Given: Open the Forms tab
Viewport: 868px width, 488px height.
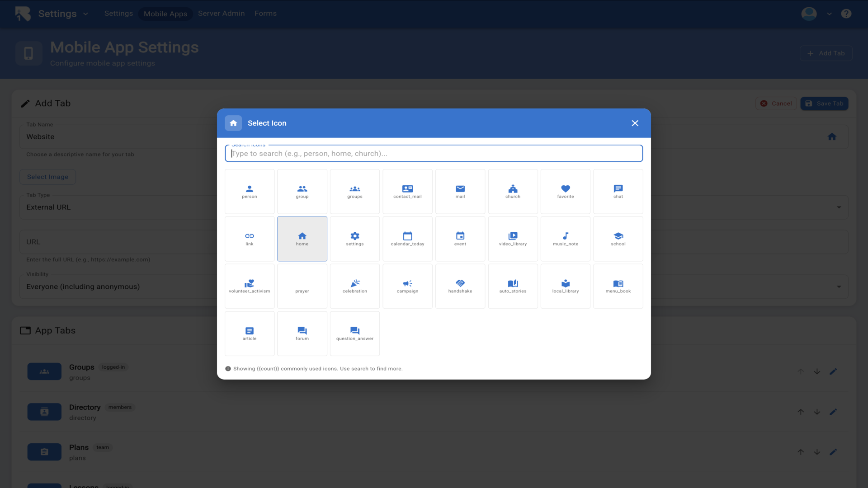Looking at the screenshot, I should [265, 14].
